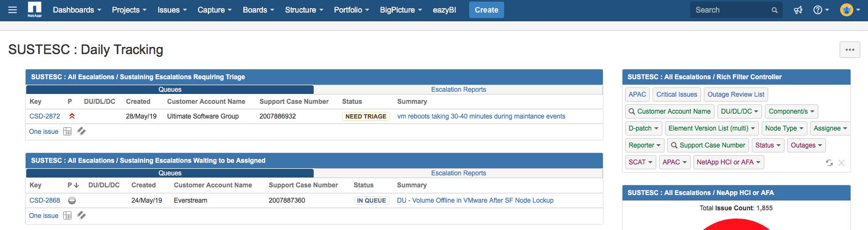The height and width of the screenshot is (230, 868).
Task: Open the BigPicture menu
Action: (x=401, y=10)
